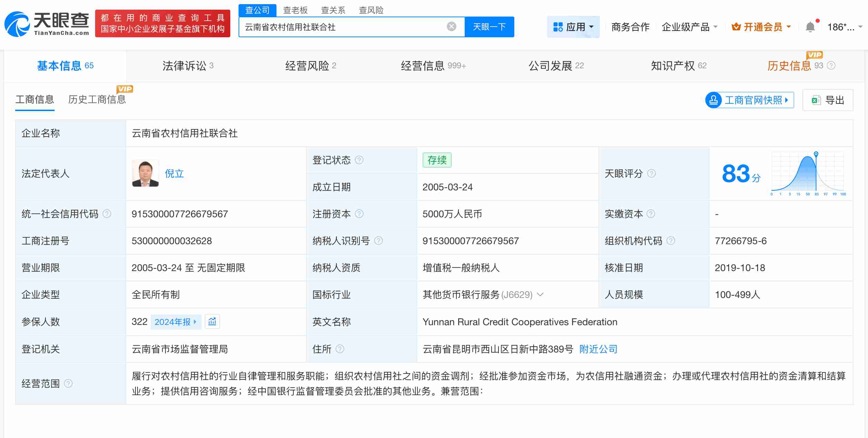Viewport: 868px width, 438px height.
Task: Switch to the 查老板 tab
Action: click(x=295, y=10)
